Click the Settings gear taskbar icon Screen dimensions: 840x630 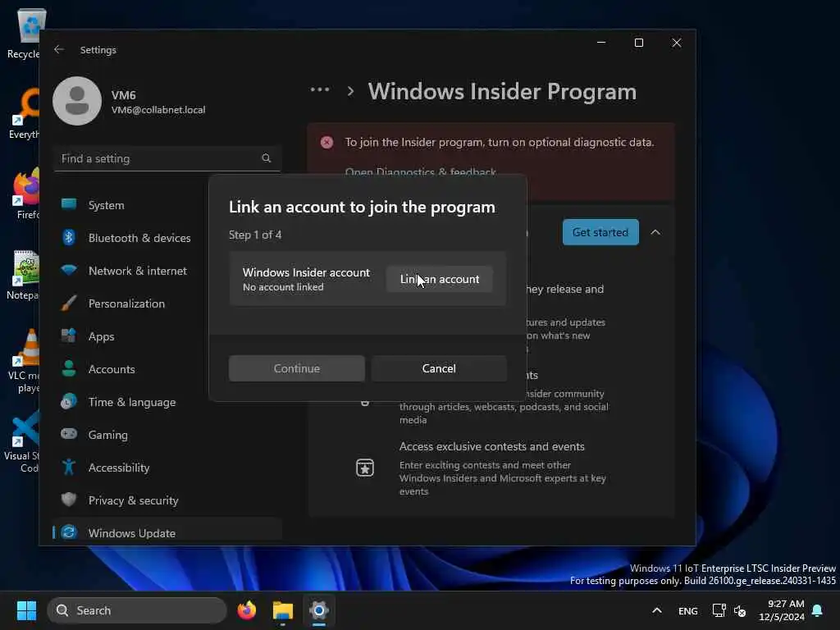pos(319,610)
